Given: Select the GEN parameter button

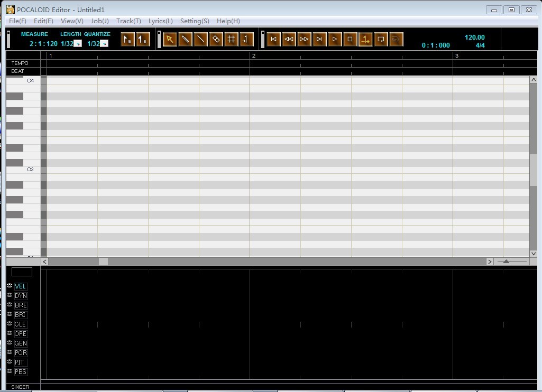Looking at the screenshot, I should 21,343.
